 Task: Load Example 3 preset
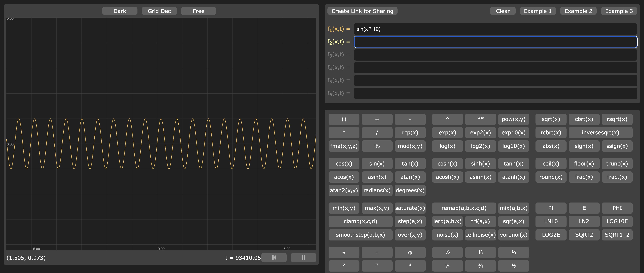tap(619, 11)
